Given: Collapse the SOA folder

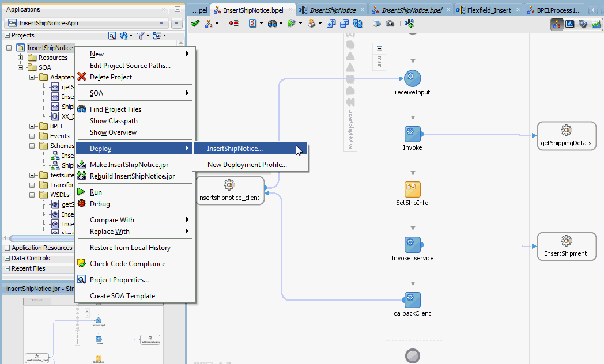Looking at the screenshot, I should 20,67.
